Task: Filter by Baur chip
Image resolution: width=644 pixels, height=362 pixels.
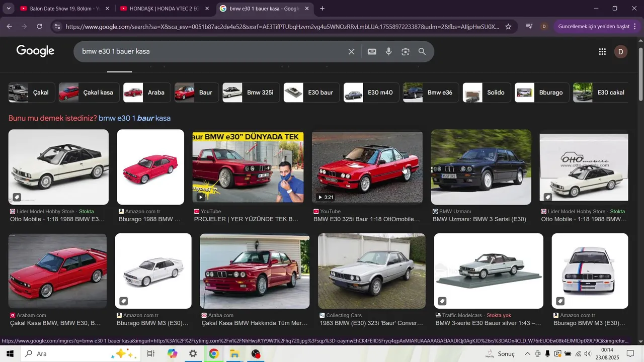Action: click(x=197, y=93)
